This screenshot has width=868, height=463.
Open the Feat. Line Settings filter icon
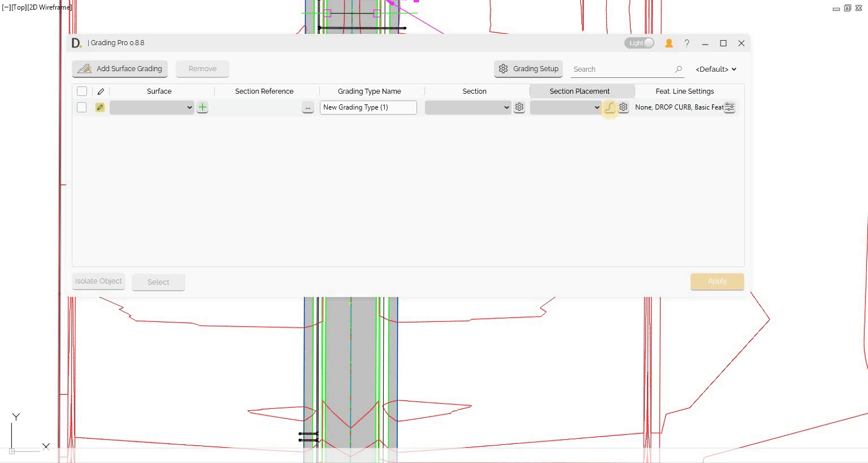coord(729,107)
